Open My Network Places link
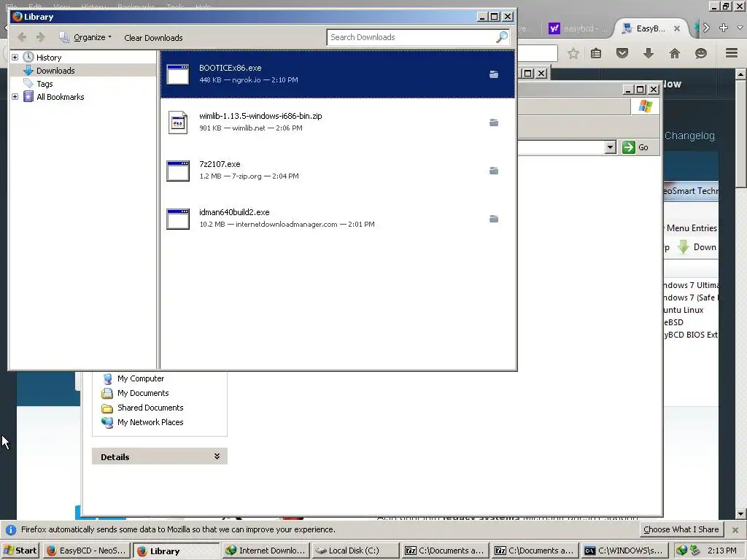 tap(150, 422)
